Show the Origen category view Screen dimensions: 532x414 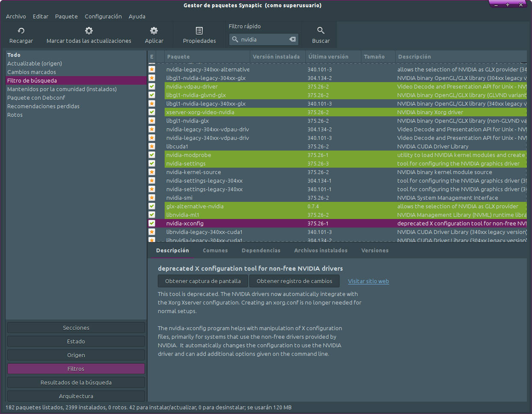point(76,355)
